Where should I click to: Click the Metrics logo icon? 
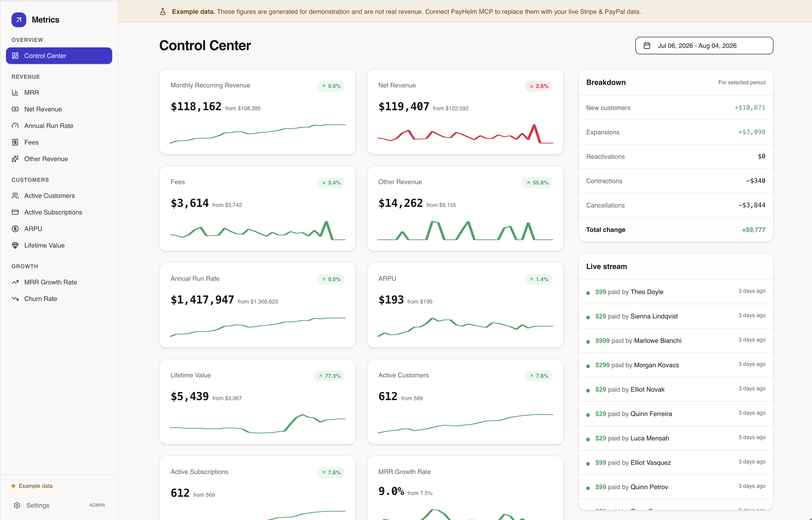pyautogui.click(x=19, y=20)
